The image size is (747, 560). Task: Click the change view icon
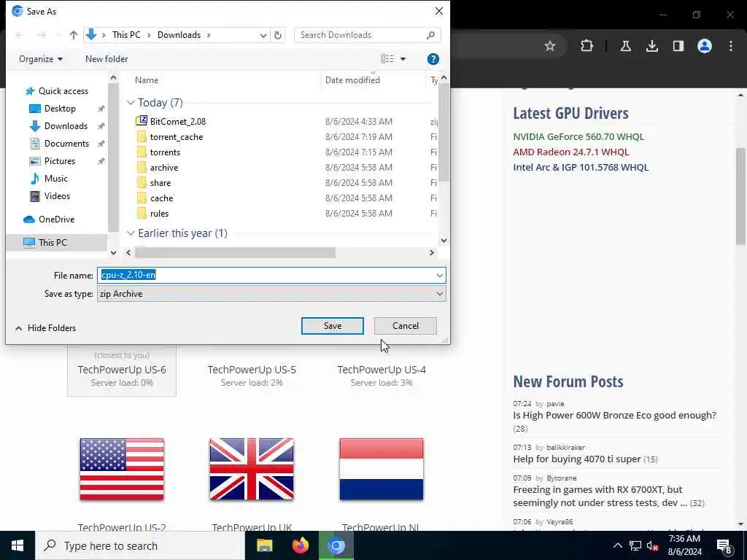[x=387, y=58]
